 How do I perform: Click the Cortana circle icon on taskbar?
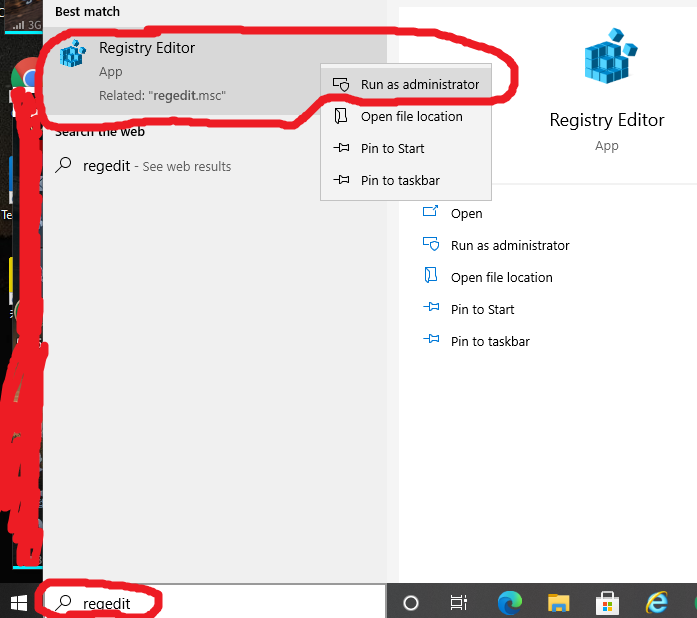pyautogui.click(x=411, y=603)
